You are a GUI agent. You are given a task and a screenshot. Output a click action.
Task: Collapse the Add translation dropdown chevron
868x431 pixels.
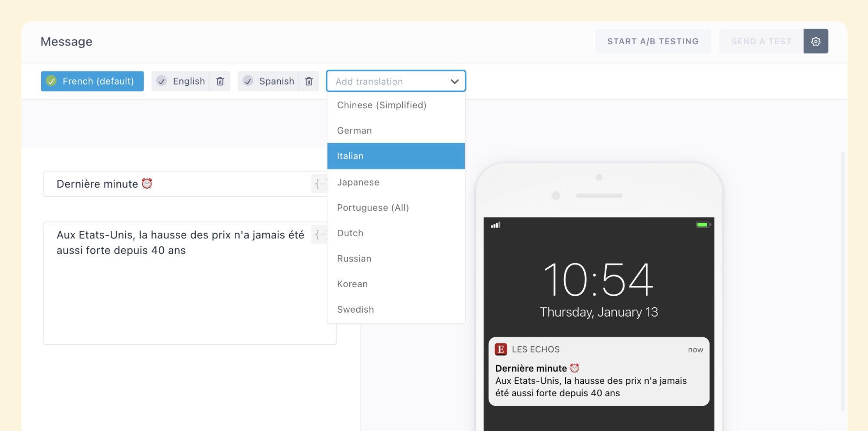click(x=454, y=82)
